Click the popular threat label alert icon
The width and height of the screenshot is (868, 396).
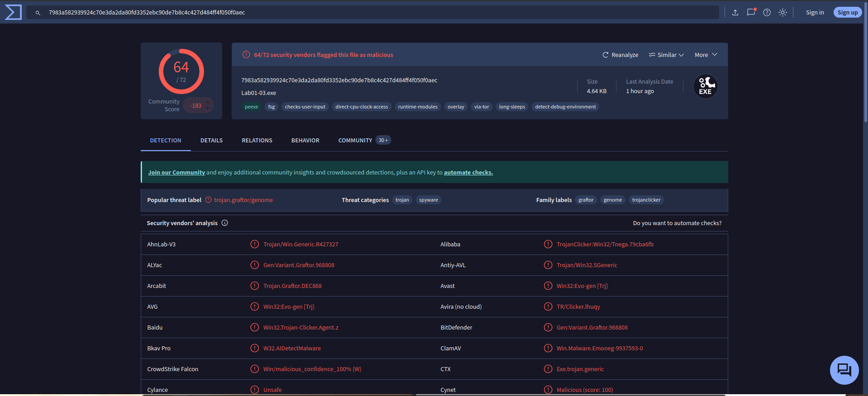209,200
